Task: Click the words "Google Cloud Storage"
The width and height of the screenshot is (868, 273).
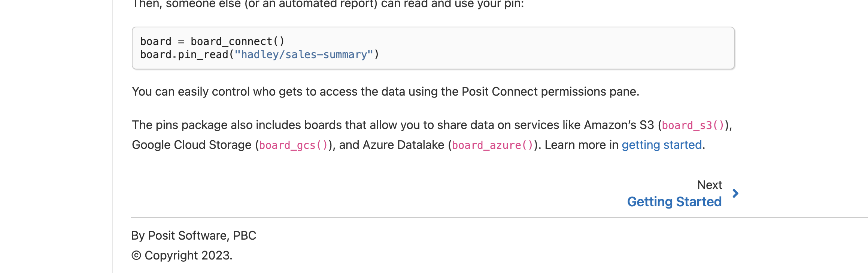Action: pos(192,145)
